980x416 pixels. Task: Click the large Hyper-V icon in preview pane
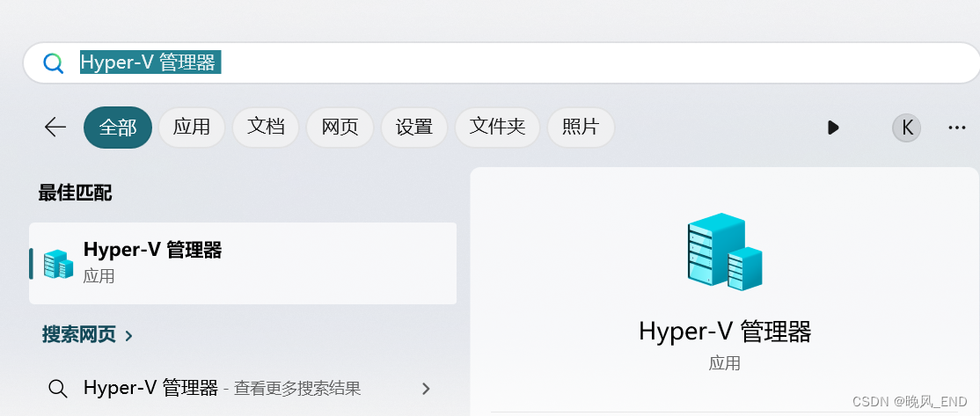[x=725, y=252]
